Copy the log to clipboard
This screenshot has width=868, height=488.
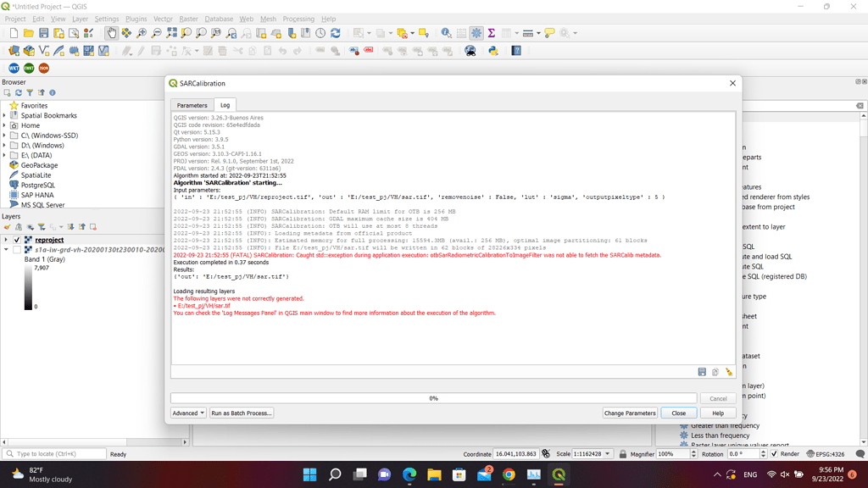pyautogui.click(x=715, y=371)
